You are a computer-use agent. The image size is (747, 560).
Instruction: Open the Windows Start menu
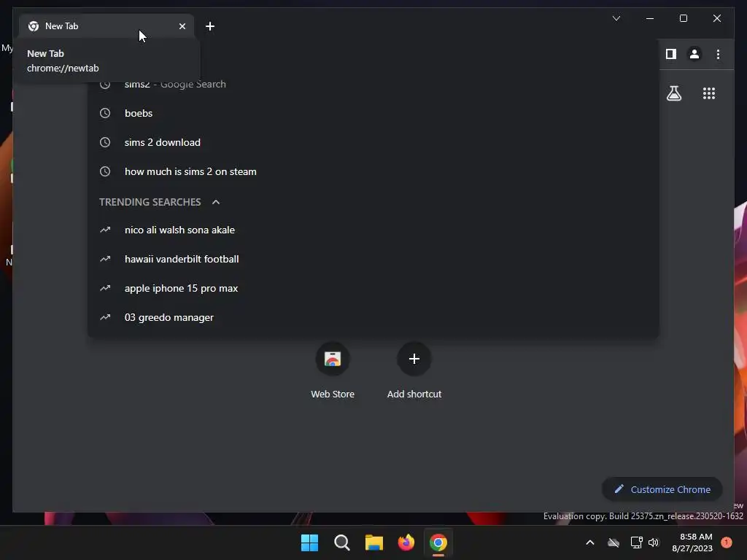click(309, 542)
